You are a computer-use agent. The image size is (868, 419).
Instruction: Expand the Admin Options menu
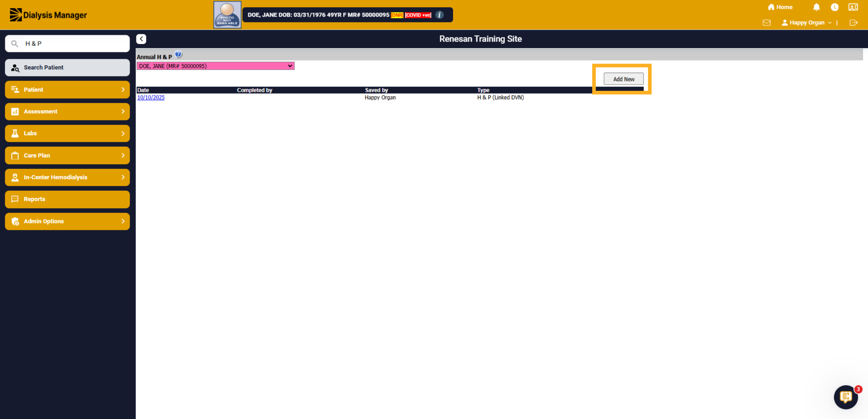click(x=67, y=221)
